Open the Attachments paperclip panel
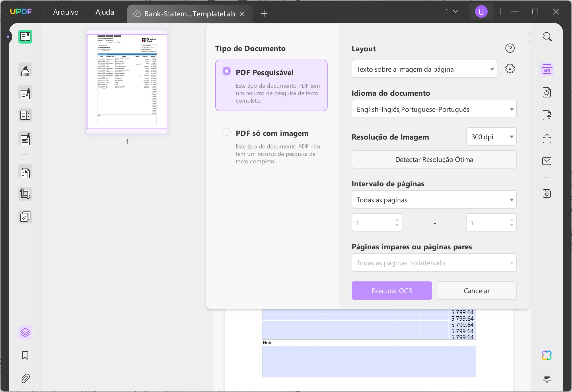 [25, 378]
